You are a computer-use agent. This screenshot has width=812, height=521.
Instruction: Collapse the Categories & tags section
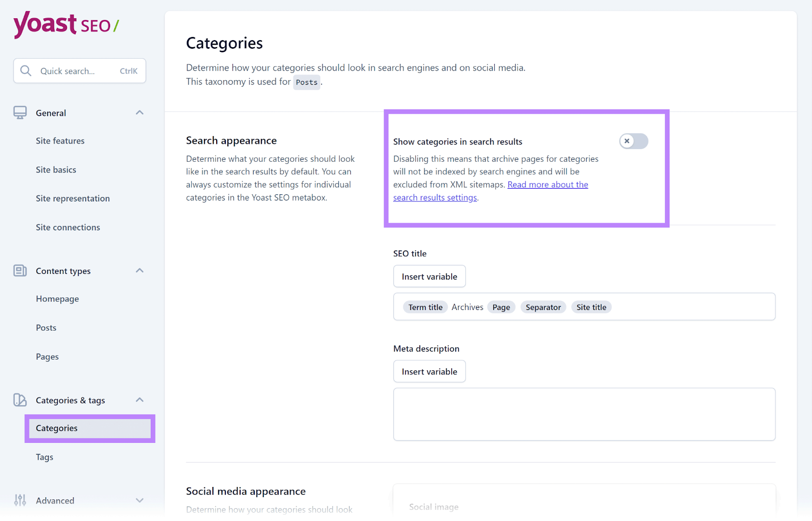pyautogui.click(x=139, y=400)
